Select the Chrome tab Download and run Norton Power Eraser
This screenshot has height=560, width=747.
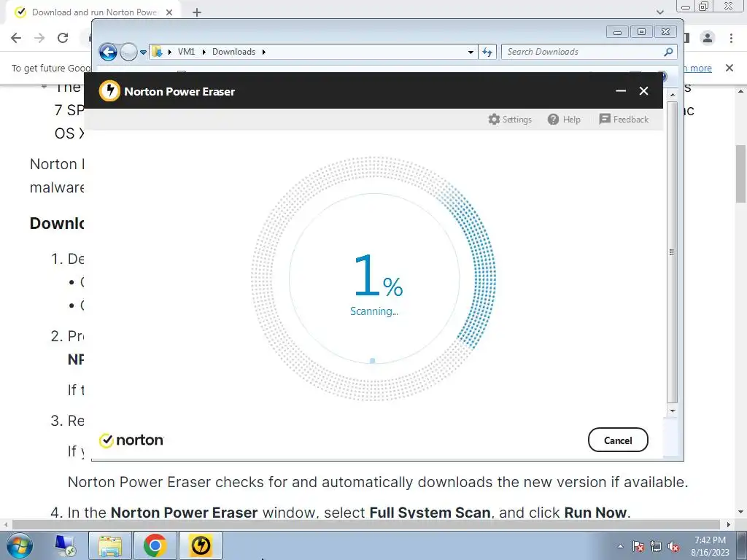94,12
